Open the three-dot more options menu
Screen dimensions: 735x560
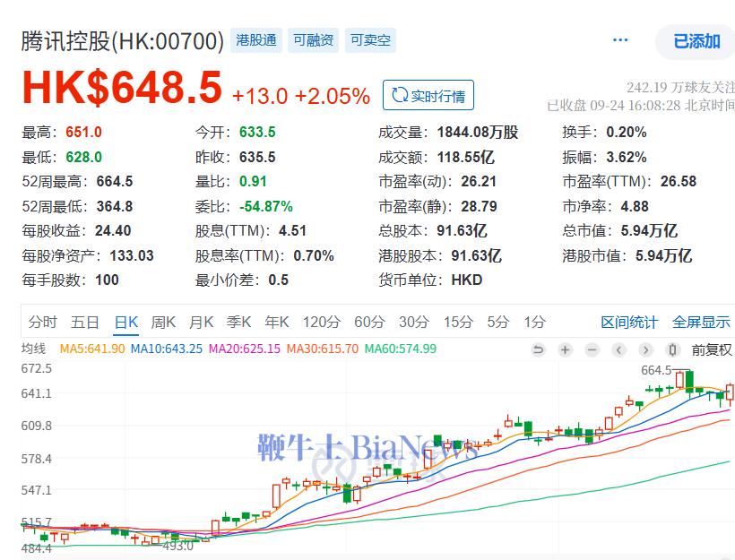[620, 40]
